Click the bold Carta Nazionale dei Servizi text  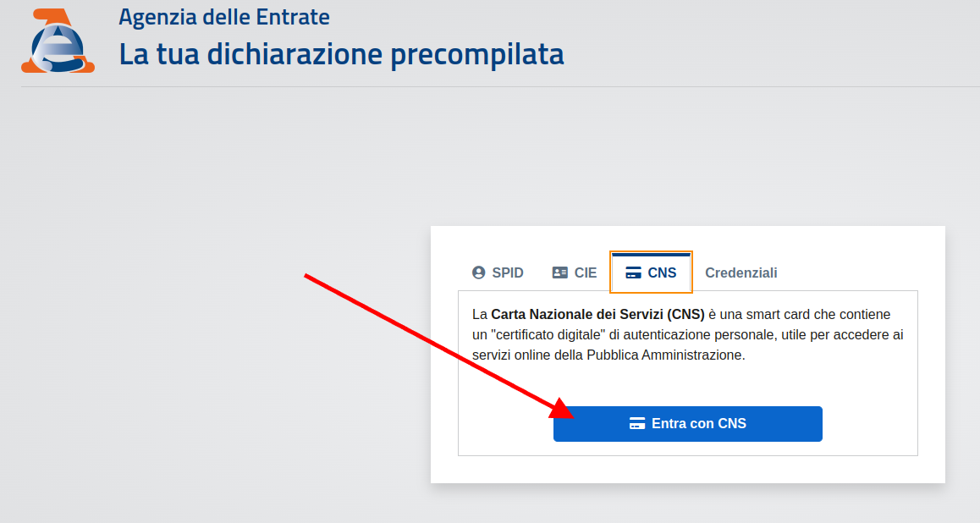click(597, 314)
